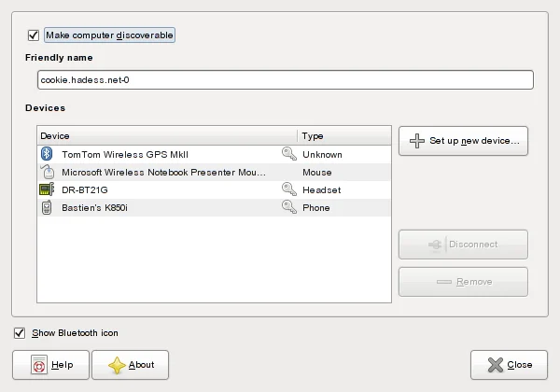This screenshot has width=560, height=392.
Task: Open About via its label
Action: click(x=142, y=365)
